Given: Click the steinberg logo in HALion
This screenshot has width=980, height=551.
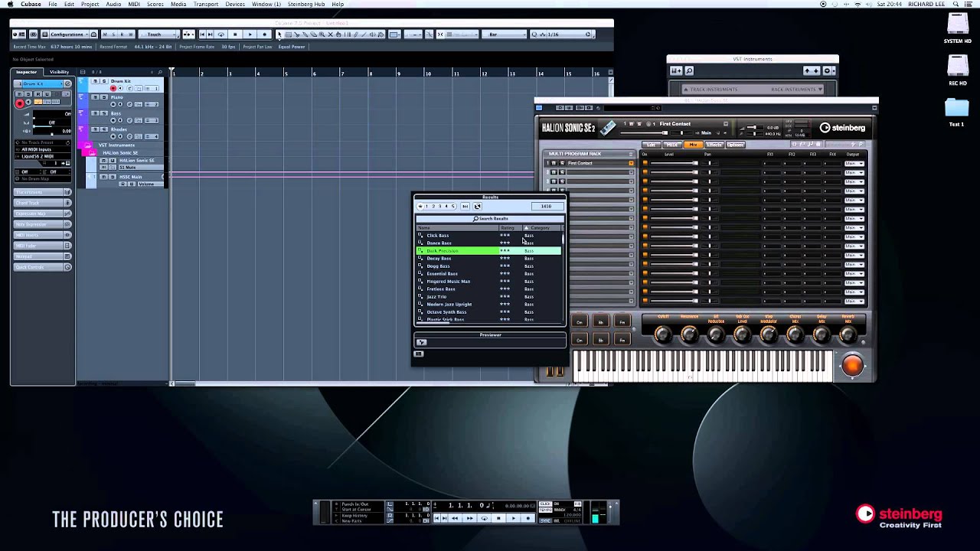Looking at the screenshot, I should (x=842, y=128).
